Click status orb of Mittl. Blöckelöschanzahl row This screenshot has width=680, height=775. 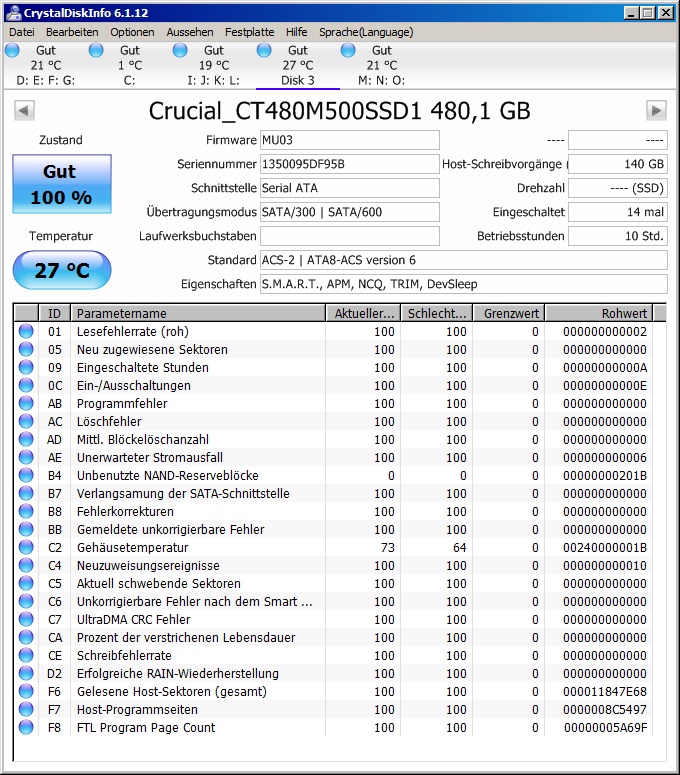click(26, 439)
